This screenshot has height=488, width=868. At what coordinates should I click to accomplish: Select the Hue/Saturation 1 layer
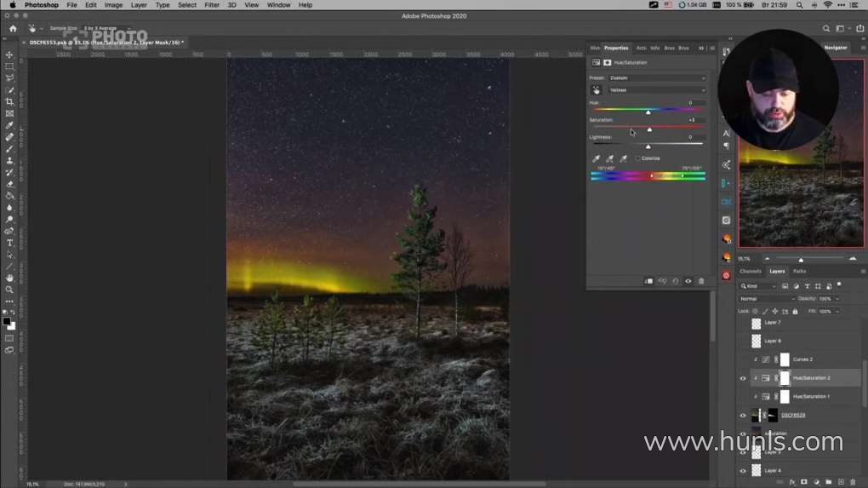coord(811,397)
